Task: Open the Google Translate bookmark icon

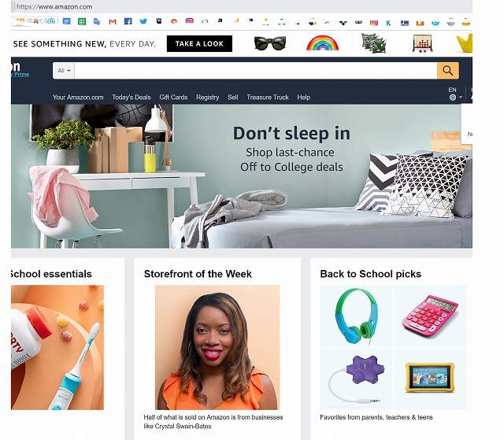Action: click(97, 21)
